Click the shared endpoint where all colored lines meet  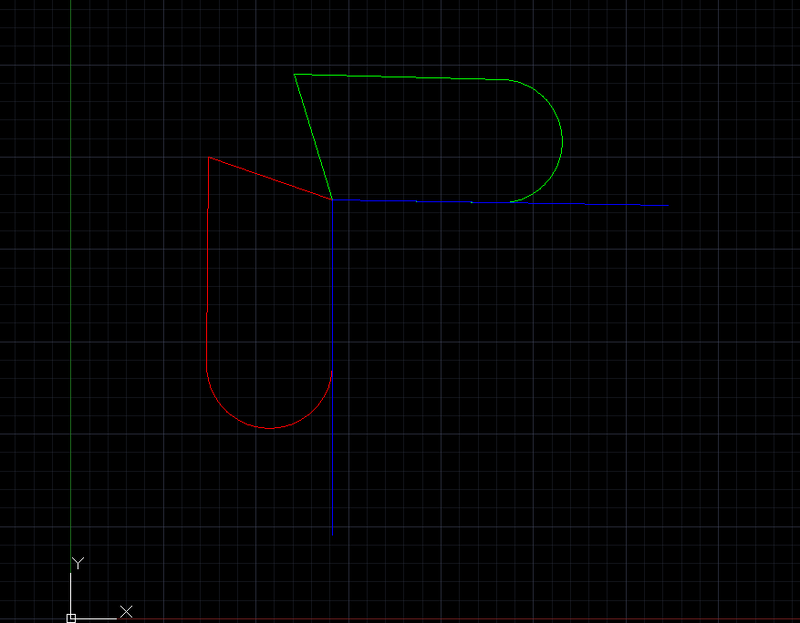pos(333,200)
